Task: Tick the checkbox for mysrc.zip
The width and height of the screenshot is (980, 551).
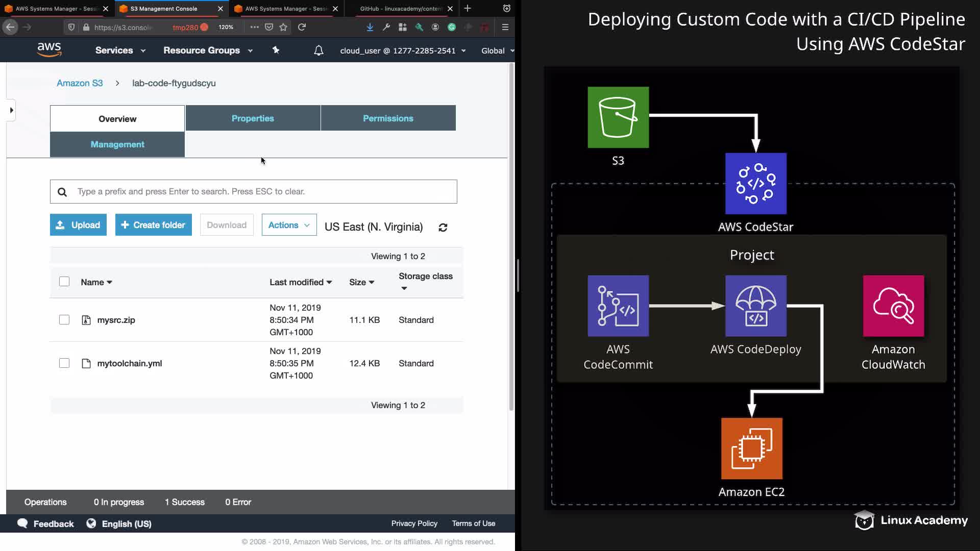Action: coord(64,320)
